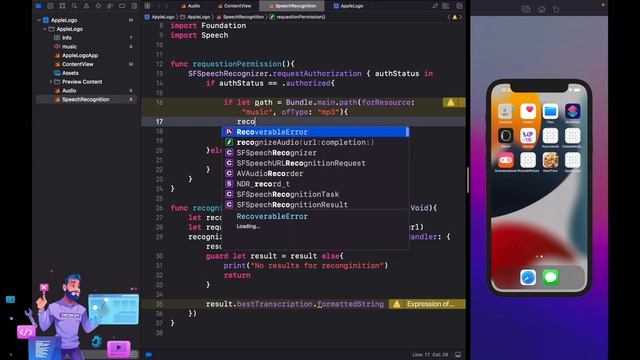Collapse the AppleLogo project root

(x=39, y=20)
